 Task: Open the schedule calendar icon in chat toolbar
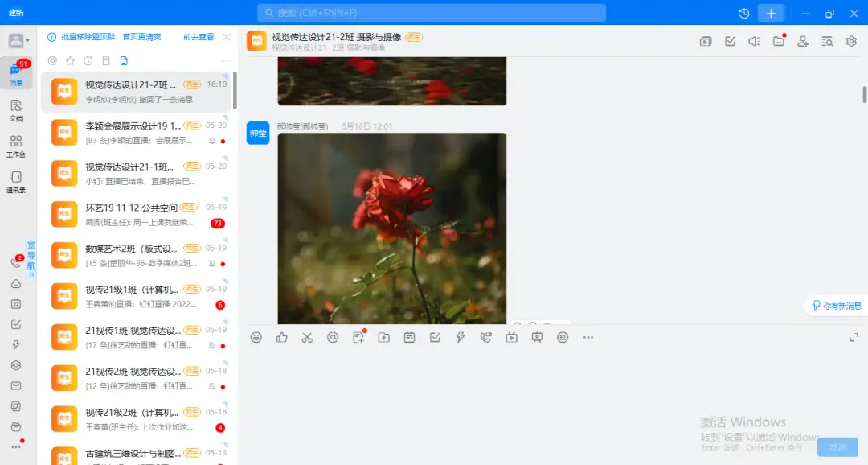(409, 338)
